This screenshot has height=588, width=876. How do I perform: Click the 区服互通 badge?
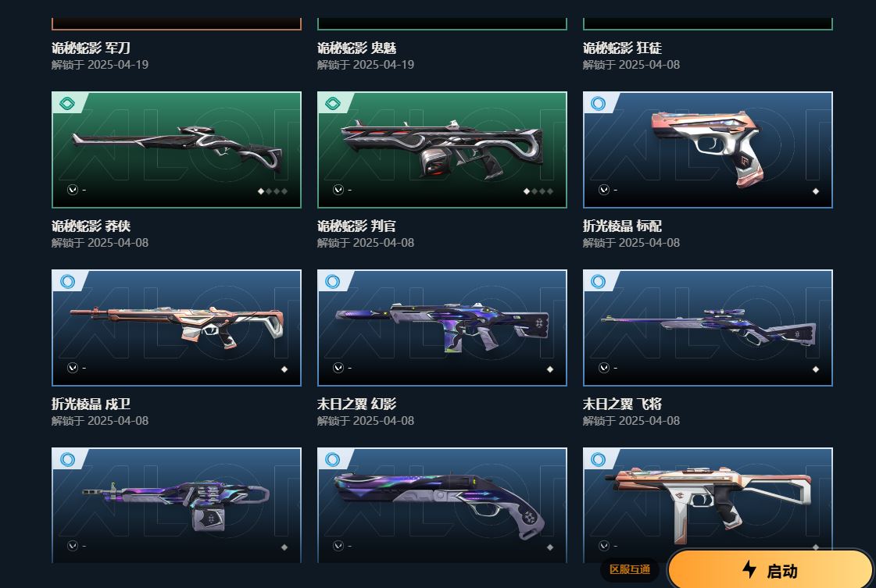[630, 569]
